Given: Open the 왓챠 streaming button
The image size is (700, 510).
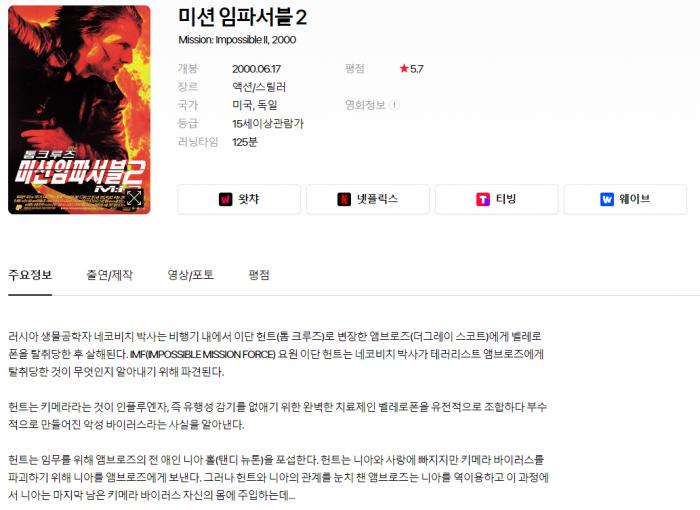Looking at the screenshot, I should [x=239, y=199].
